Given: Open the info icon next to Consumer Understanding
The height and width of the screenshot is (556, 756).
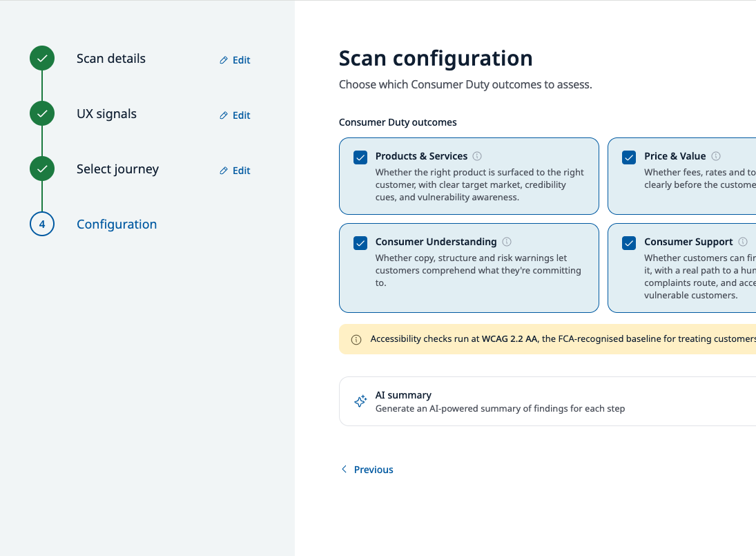Looking at the screenshot, I should tap(507, 242).
